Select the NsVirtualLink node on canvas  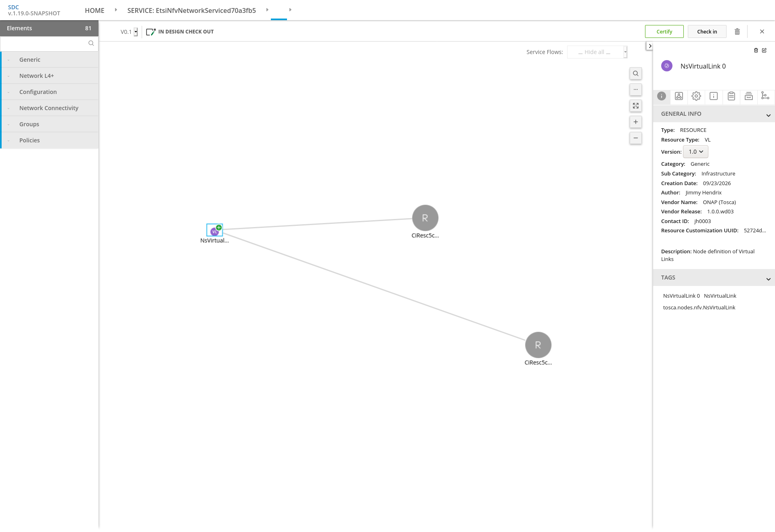click(214, 230)
